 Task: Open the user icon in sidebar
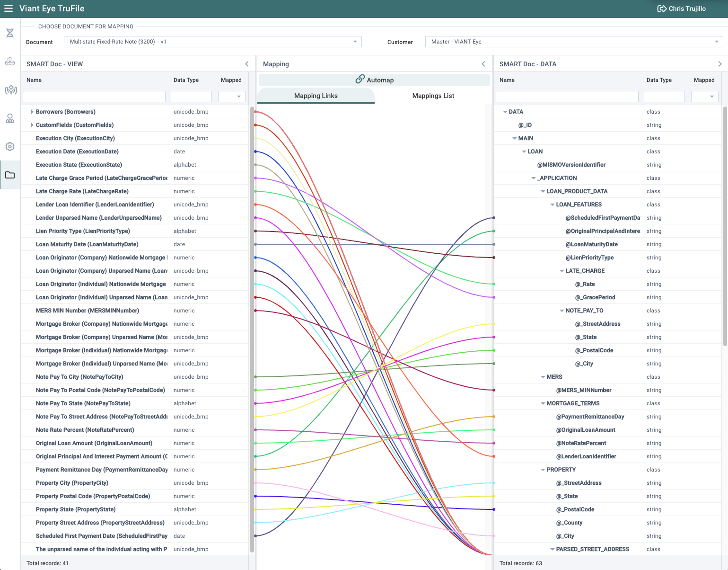pyautogui.click(x=10, y=118)
